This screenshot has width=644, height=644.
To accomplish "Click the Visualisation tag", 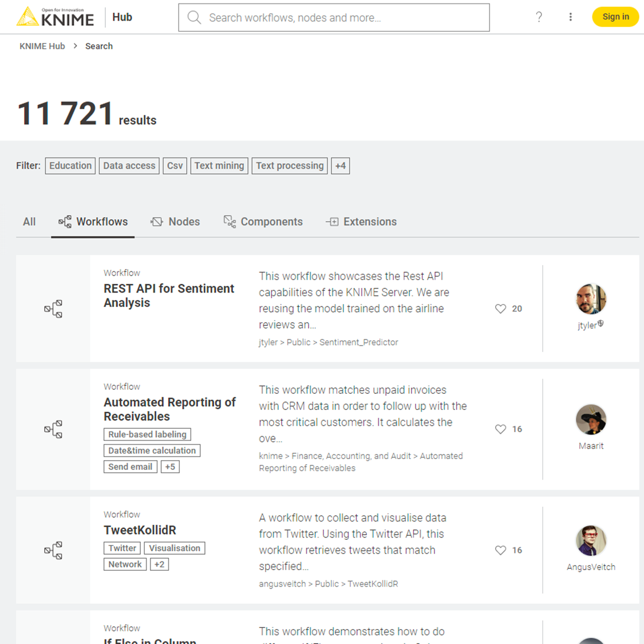I will [x=175, y=548].
